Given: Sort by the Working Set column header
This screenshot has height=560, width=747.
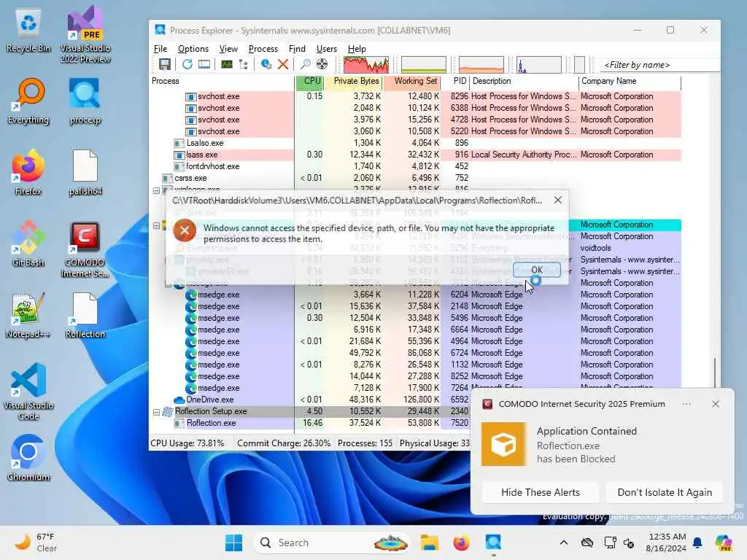Looking at the screenshot, I should click(411, 82).
